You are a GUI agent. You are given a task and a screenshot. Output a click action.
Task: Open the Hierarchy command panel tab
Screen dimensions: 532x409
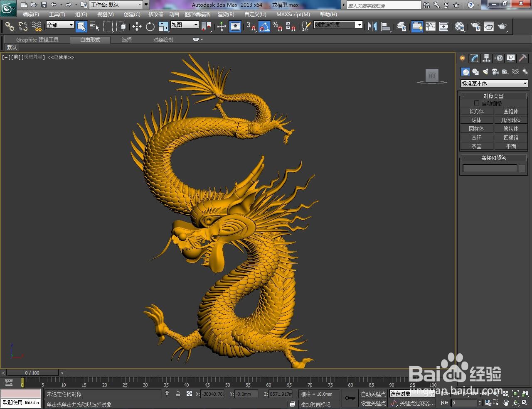click(x=486, y=58)
